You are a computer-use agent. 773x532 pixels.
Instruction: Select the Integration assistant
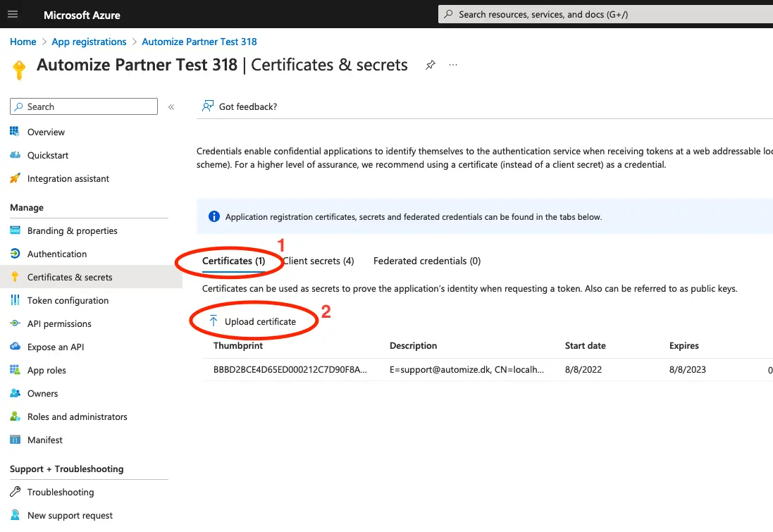tap(68, 178)
